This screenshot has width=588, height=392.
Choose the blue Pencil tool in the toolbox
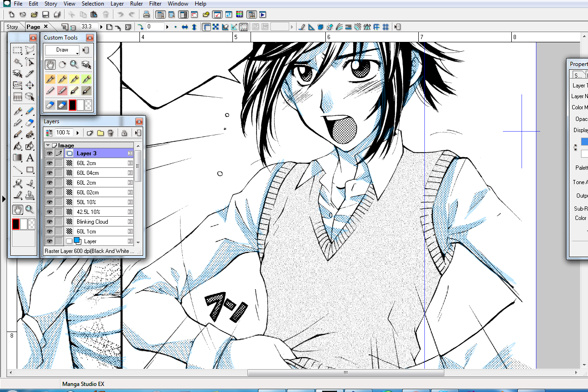click(30, 111)
